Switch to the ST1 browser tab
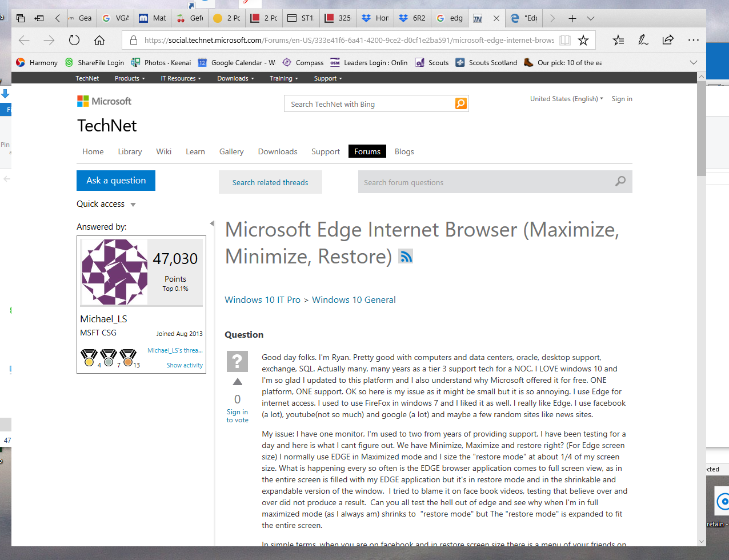The image size is (729, 560). click(301, 18)
